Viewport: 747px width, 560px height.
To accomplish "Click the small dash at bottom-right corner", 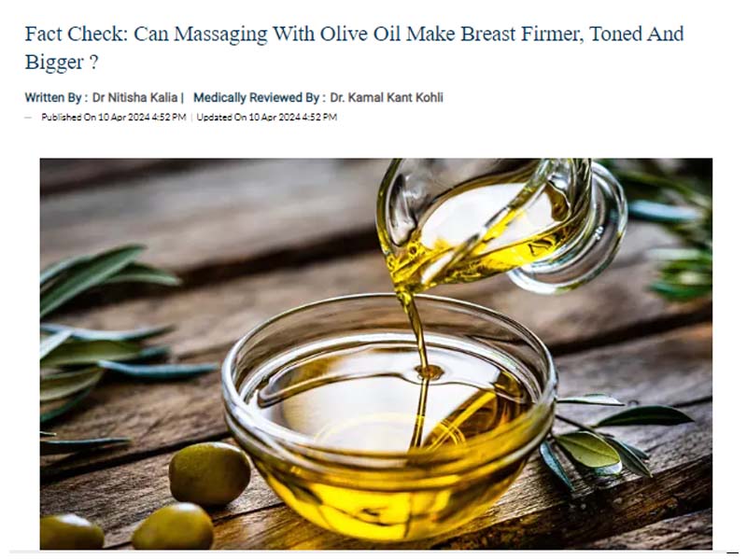I will coord(732,553).
